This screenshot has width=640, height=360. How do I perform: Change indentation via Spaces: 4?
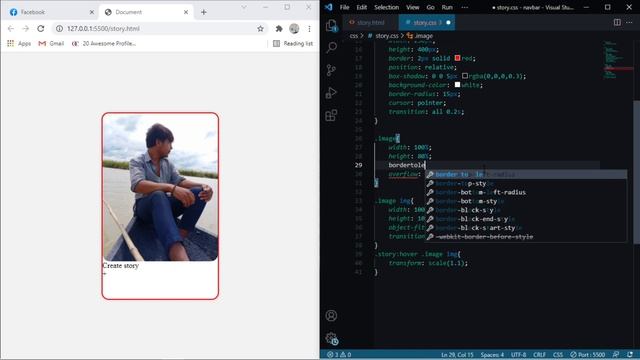pos(492,355)
